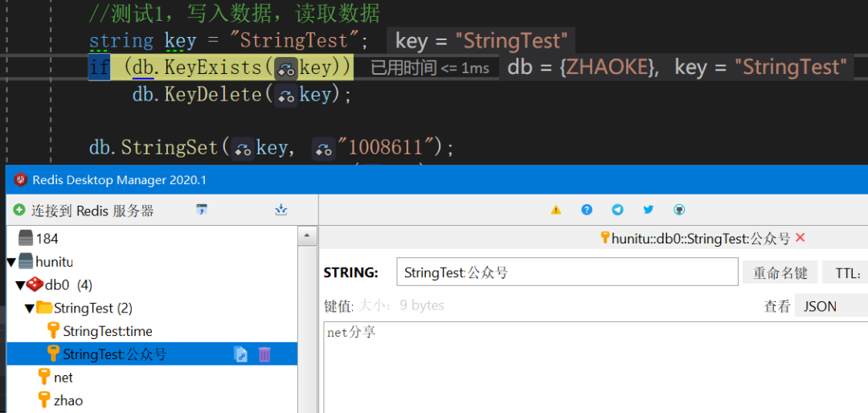868x413 pixels.
Task: Click the TTL button
Action: (x=845, y=272)
